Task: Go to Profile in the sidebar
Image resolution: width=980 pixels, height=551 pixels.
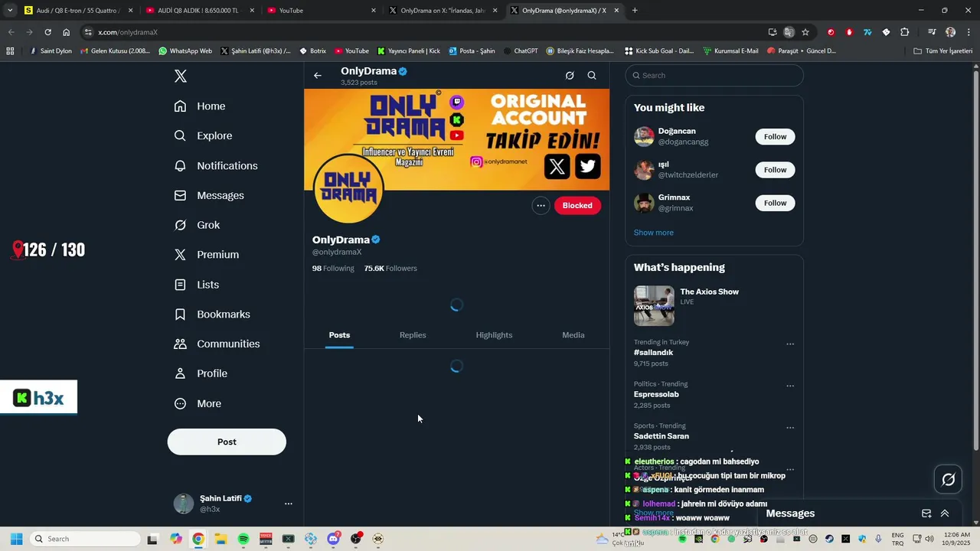Action: coord(200,373)
